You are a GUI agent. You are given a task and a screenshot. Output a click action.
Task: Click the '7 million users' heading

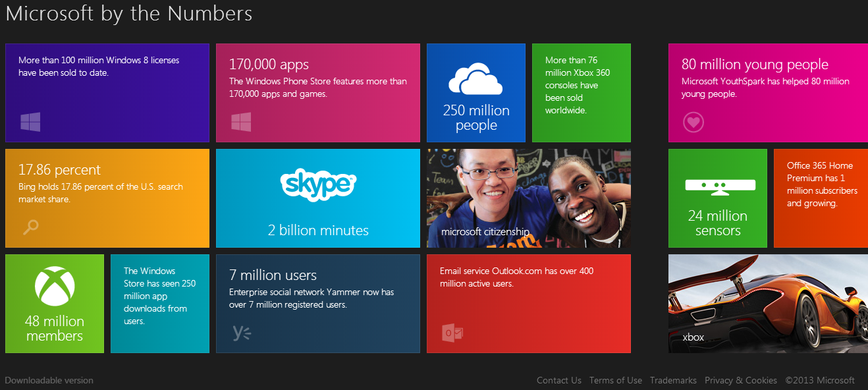tap(273, 275)
